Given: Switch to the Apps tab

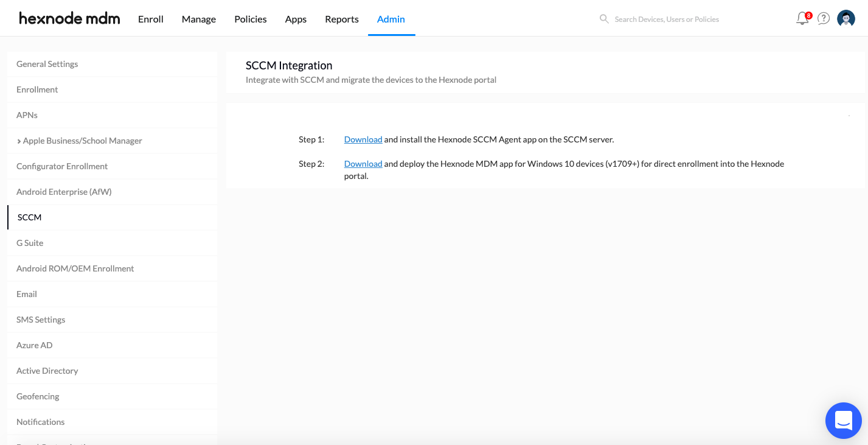Looking at the screenshot, I should [296, 19].
